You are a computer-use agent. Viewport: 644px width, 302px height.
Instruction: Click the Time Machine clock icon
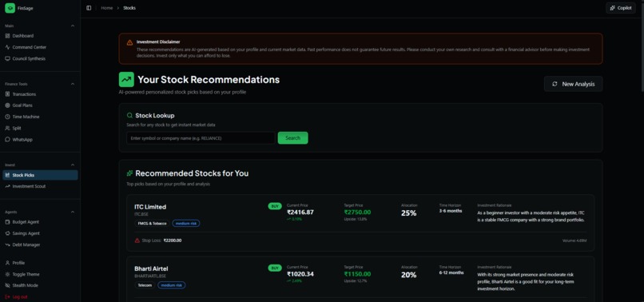point(7,117)
